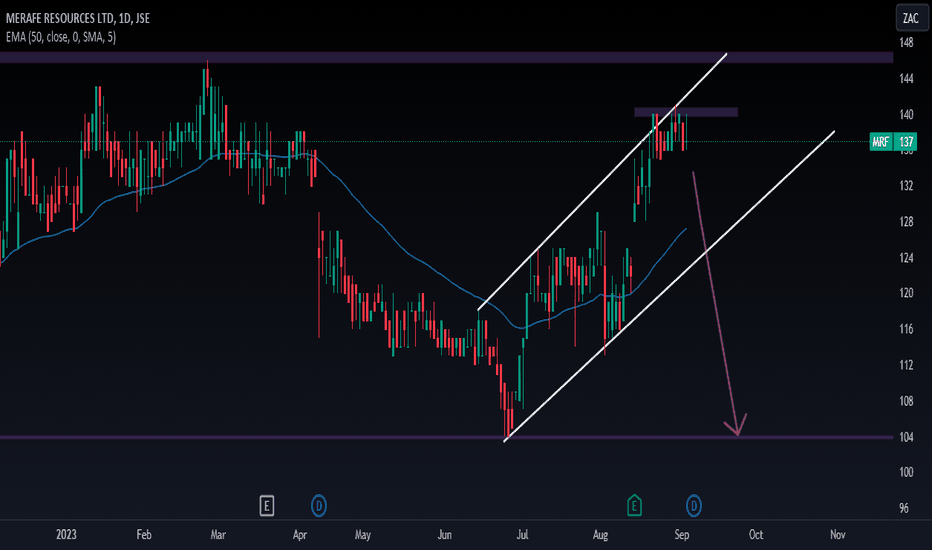Click the Feb time axis label
The height and width of the screenshot is (550, 932).
pyautogui.click(x=144, y=534)
